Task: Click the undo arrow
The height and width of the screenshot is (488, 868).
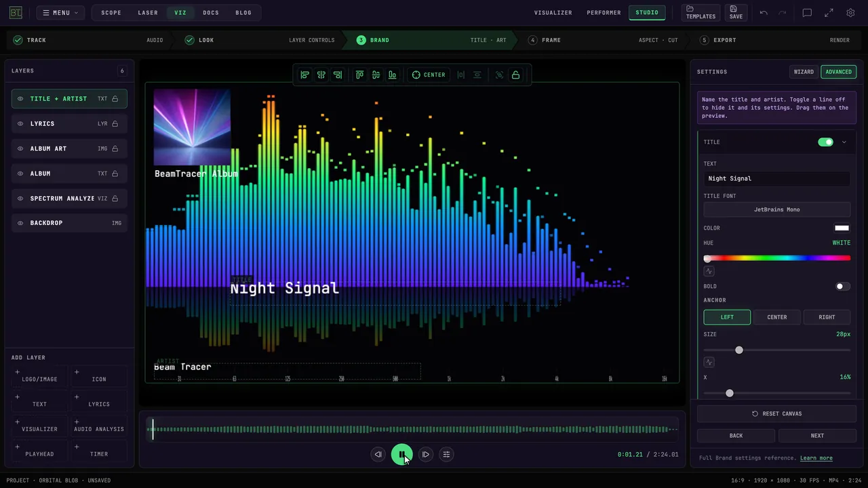Action: coord(764,13)
